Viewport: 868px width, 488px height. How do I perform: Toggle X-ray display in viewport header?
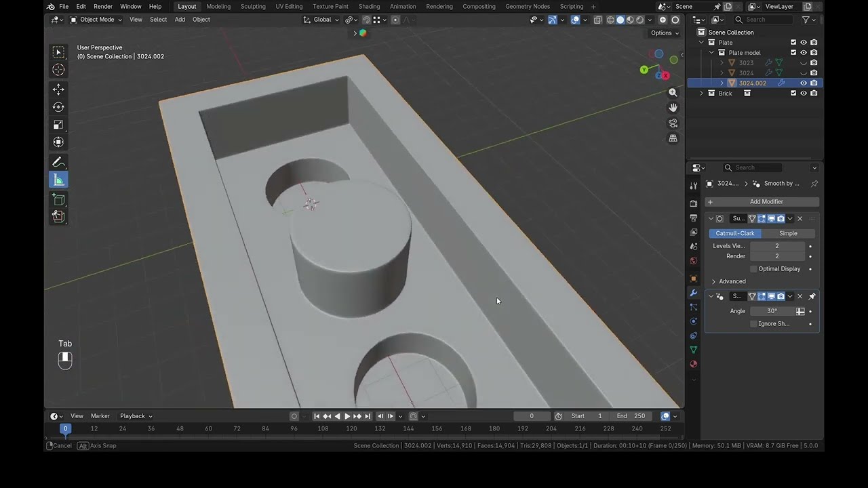click(x=597, y=20)
